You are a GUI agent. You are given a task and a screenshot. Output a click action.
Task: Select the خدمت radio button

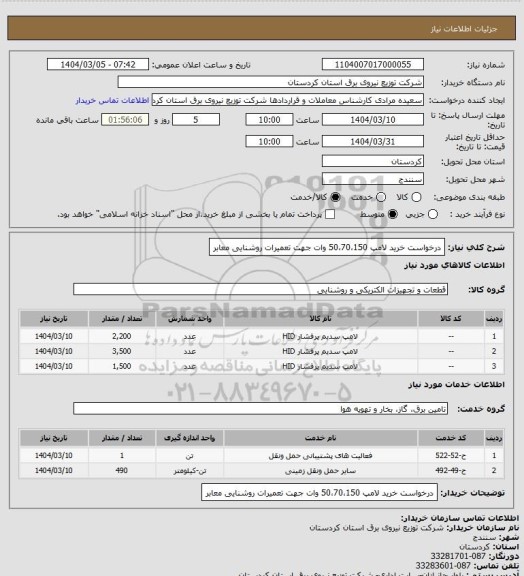point(381,197)
